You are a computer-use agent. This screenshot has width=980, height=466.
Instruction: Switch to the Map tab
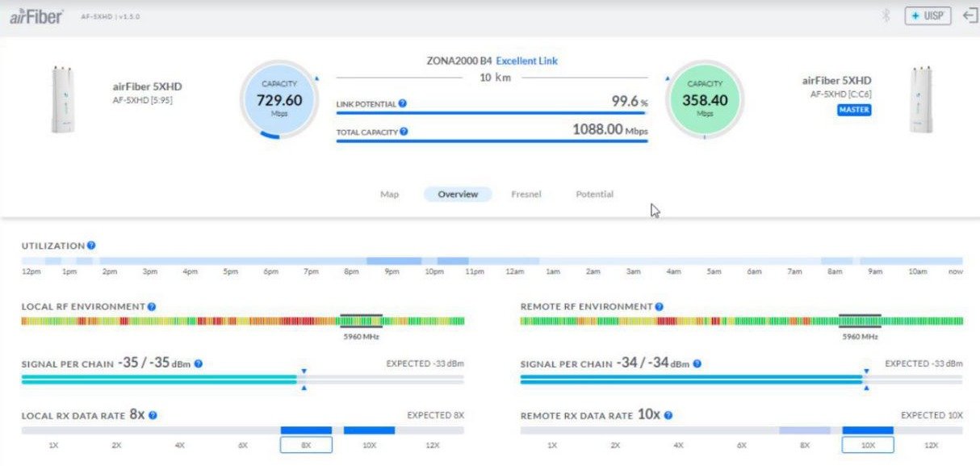pos(389,195)
